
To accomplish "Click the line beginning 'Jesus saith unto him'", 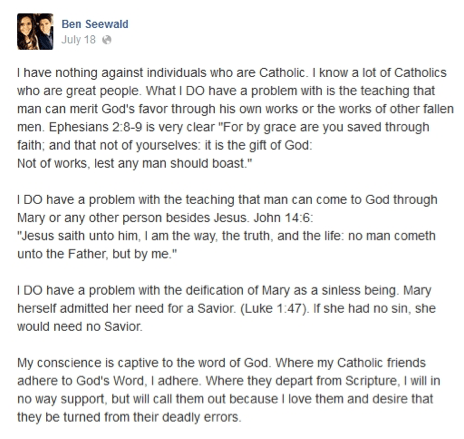I will (x=226, y=236).
